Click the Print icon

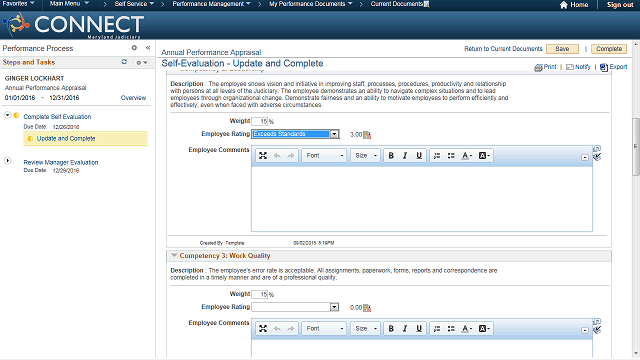point(538,67)
